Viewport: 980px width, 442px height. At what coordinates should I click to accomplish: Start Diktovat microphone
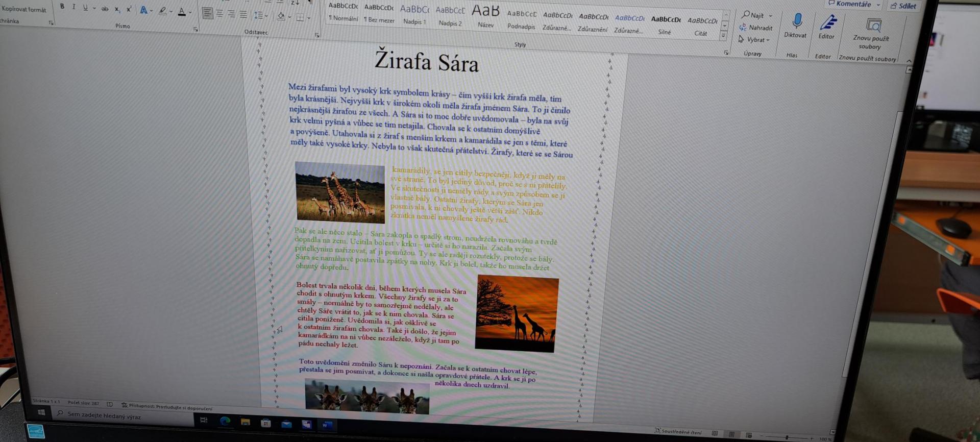click(796, 26)
